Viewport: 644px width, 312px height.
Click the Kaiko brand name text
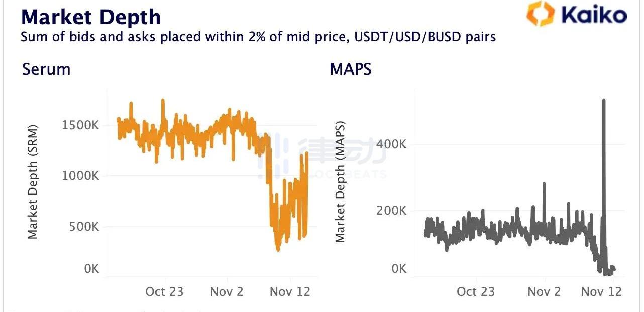pyautogui.click(x=593, y=15)
